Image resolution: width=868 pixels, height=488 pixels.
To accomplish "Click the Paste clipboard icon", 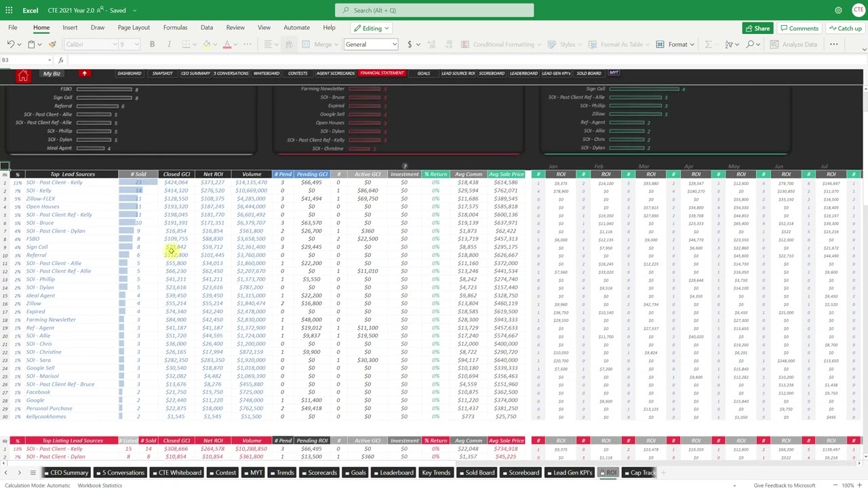I will pyautogui.click(x=31, y=45).
